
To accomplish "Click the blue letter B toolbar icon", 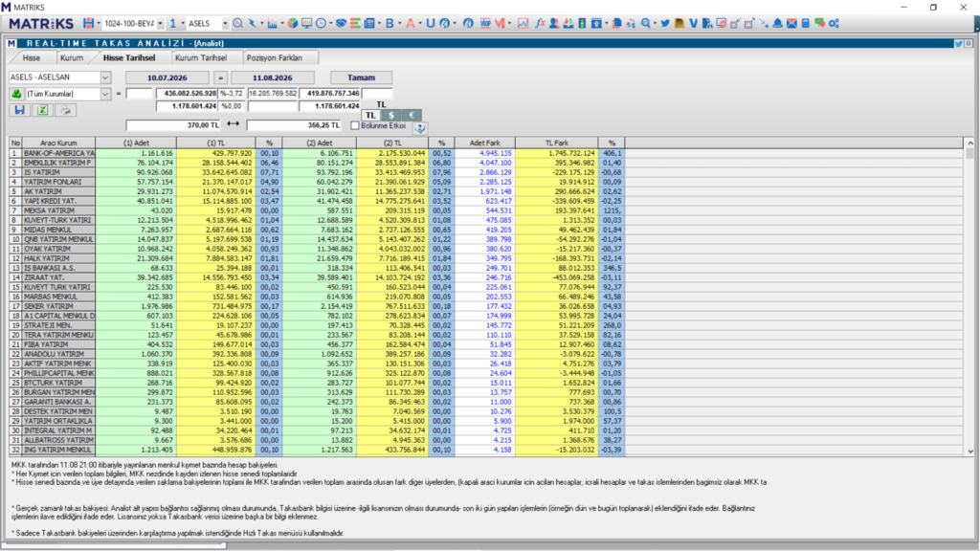I will coord(390,23).
